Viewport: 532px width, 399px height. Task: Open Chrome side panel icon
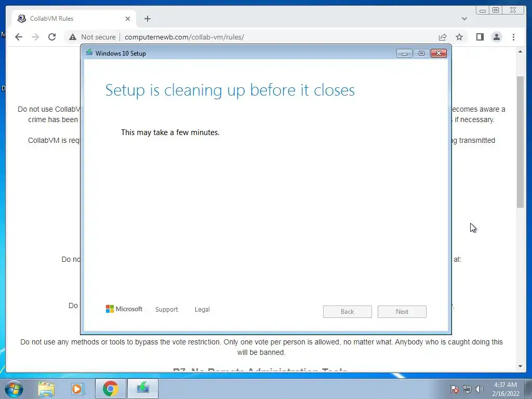pos(480,37)
